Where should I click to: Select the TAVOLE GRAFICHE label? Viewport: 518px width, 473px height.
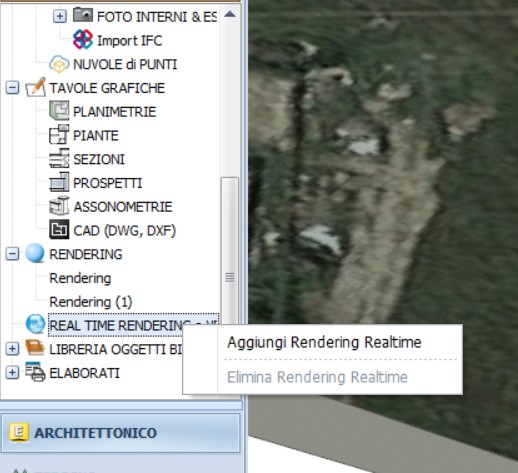pyautogui.click(x=107, y=88)
